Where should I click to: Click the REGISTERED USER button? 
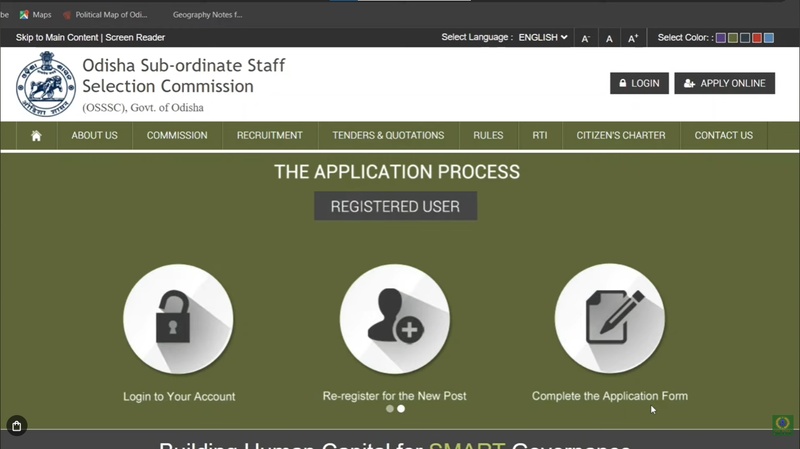[x=395, y=206]
